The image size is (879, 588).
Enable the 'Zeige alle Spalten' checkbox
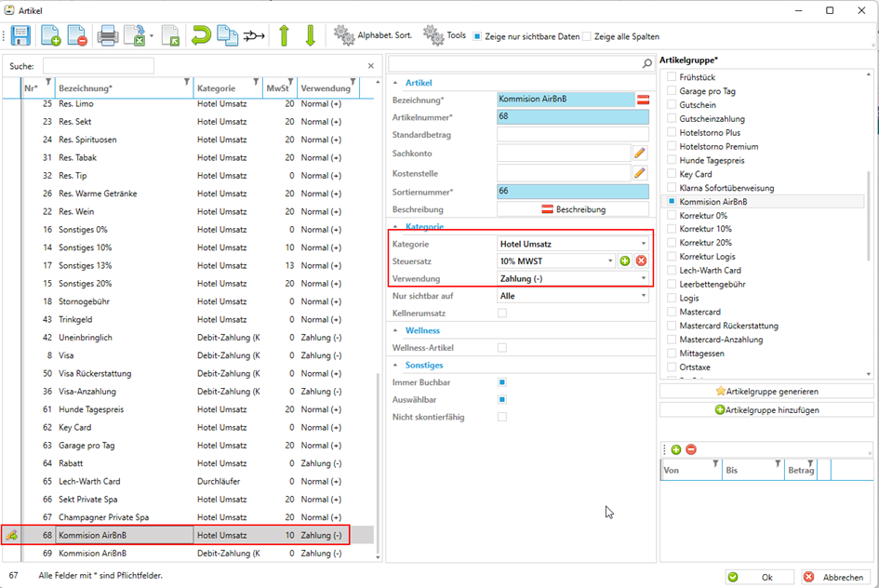[x=587, y=36]
